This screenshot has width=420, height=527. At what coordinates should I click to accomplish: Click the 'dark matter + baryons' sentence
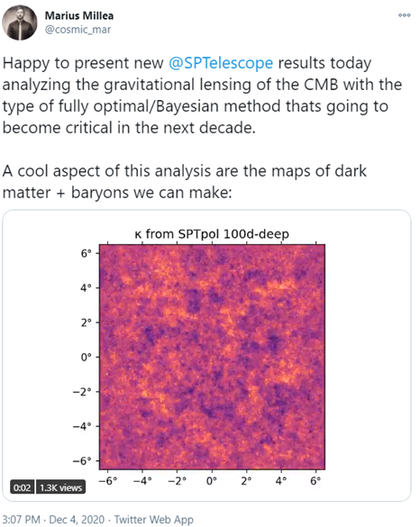(x=184, y=182)
